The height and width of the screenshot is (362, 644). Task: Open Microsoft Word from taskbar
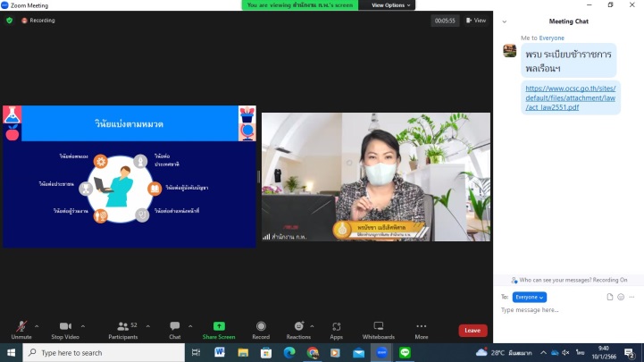pyautogui.click(x=220, y=352)
